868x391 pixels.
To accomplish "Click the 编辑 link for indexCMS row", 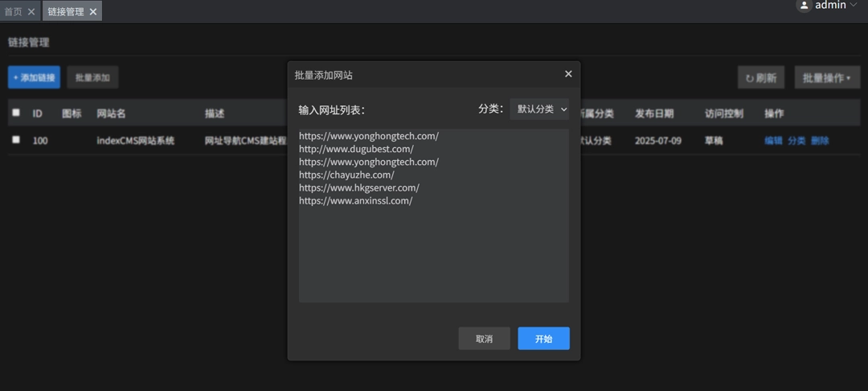I will click(x=773, y=141).
